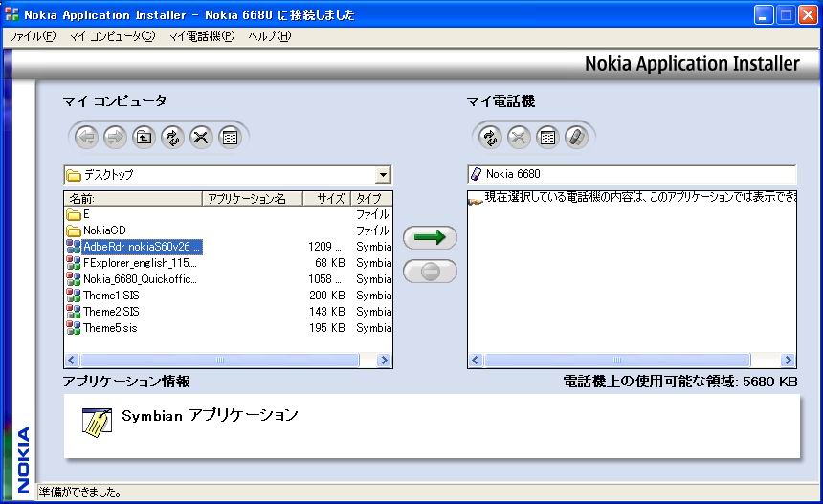Click the file list horizontal scrollbar thumb

(220, 360)
